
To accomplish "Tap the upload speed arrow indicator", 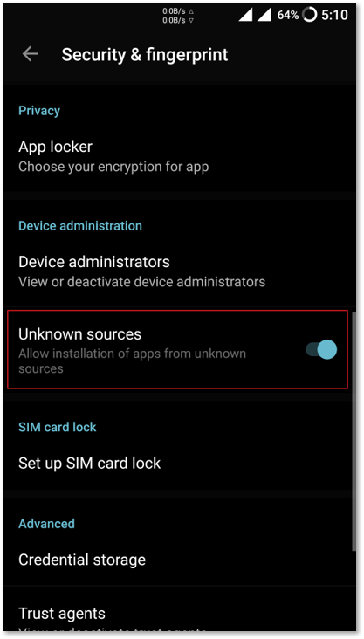I will (x=191, y=11).
